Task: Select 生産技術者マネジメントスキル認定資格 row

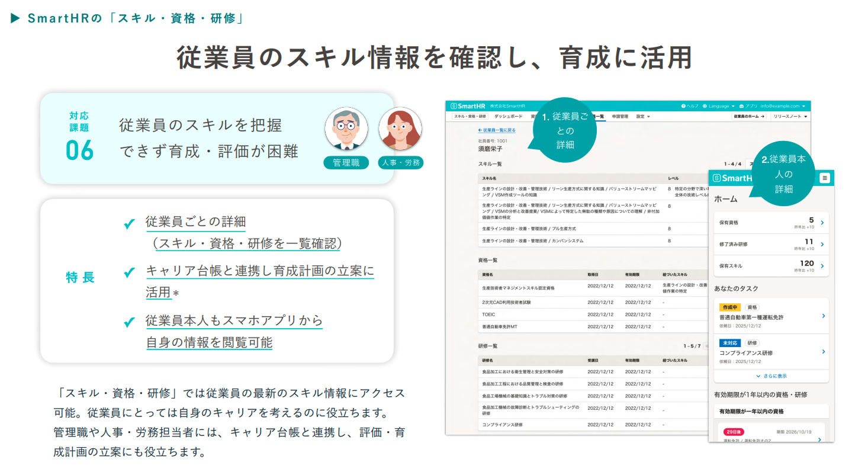Action: pyautogui.click(x=594, y=288)
